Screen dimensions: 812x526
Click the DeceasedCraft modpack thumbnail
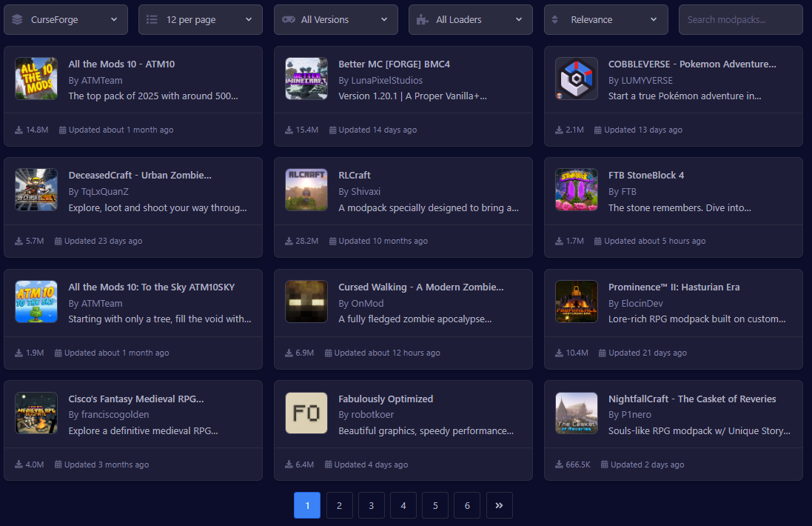(x=36, y=190)
